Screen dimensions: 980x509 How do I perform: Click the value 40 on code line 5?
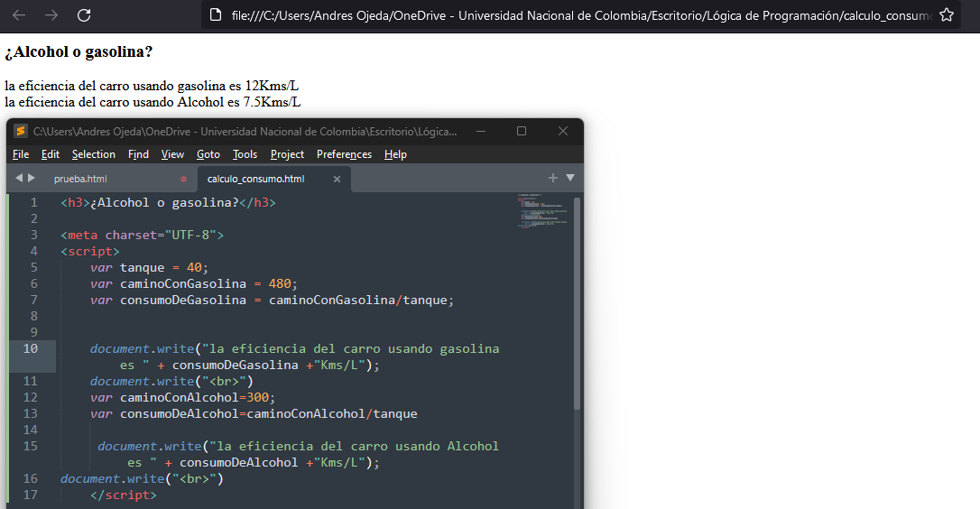(194, 268)
